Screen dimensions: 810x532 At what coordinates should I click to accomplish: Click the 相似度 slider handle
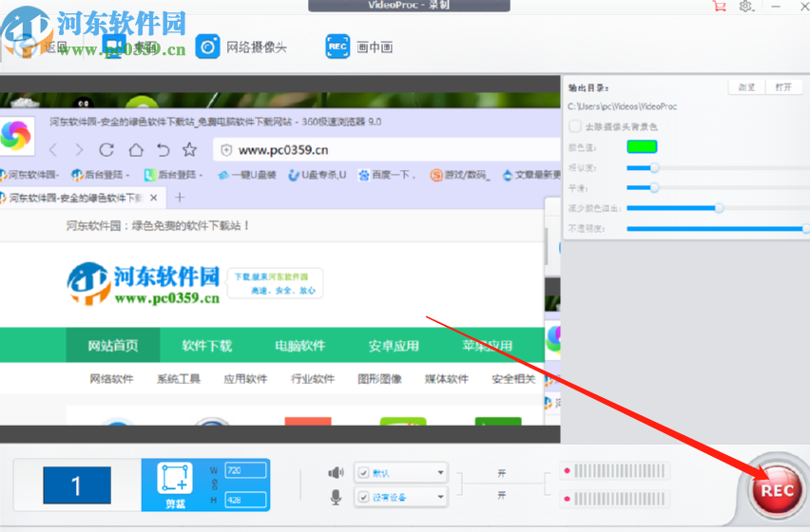(x=654, y=168)
